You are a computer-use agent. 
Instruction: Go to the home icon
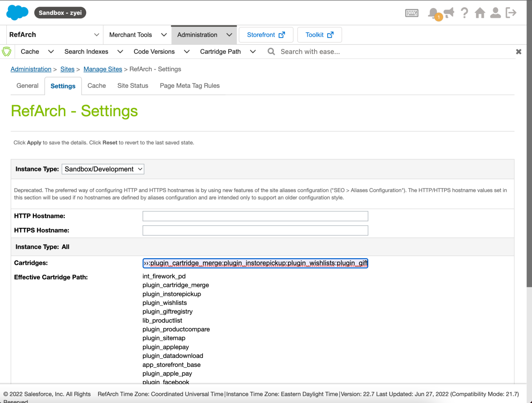click(x=480, y=13)
